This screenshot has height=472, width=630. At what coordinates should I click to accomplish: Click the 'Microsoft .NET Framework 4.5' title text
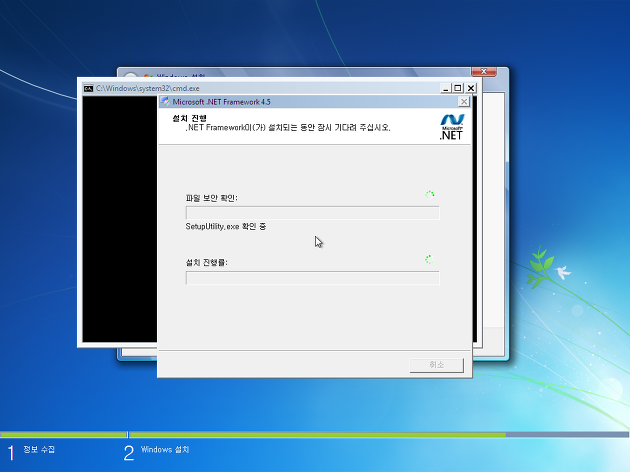click(x=221, y=102)
